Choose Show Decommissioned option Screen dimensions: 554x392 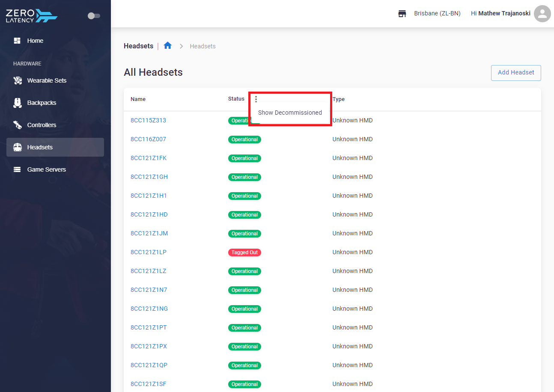pos(290,113)
